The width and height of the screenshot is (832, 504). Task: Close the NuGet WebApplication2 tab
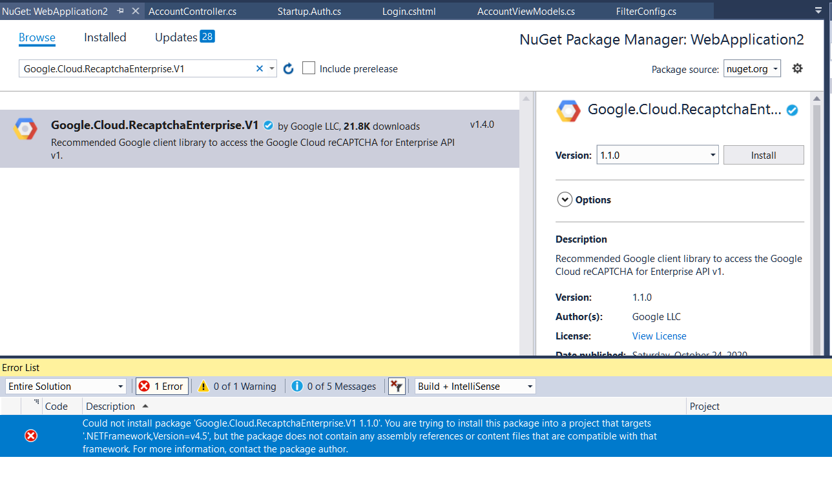click(x=136, y=11)
